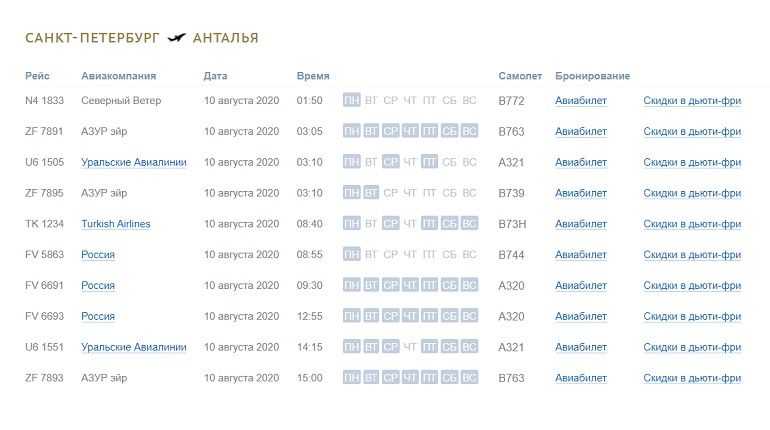Select flight number N4 1833

tap(45, 101)
